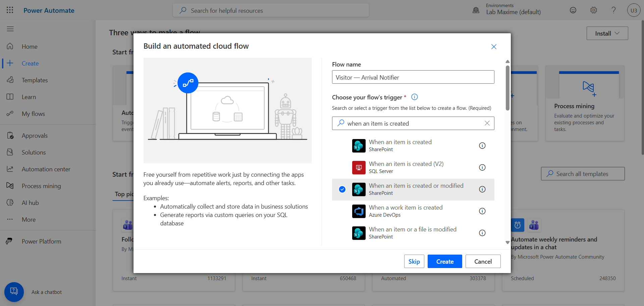Select When an item or a file is modified
Image resolution: width=644 pixels, height=306 pixels.
point(413,233)
